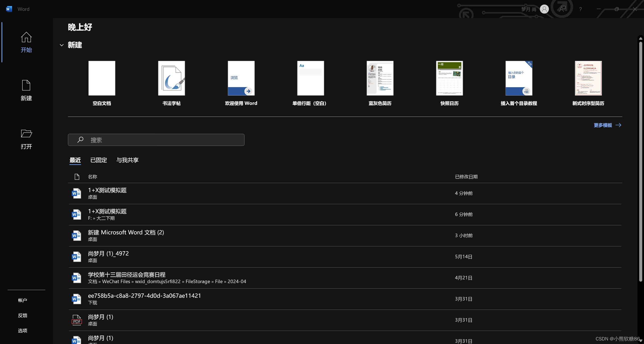
Task: Open the 开始 home icon in sidebar
Action: [x=26, y=37]
